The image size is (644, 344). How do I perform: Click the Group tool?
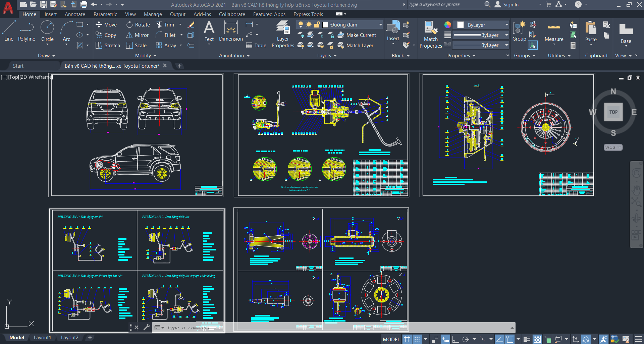[519, 31]
